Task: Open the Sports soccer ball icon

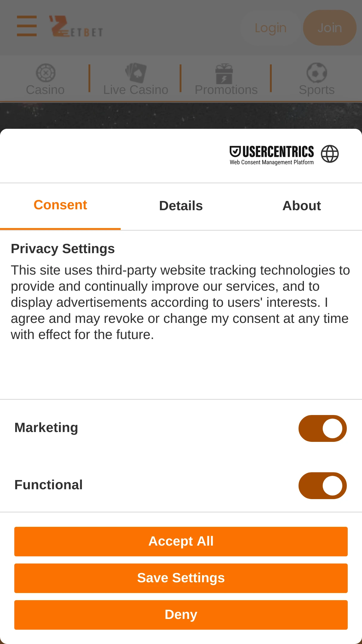Action: click(317, 73)
